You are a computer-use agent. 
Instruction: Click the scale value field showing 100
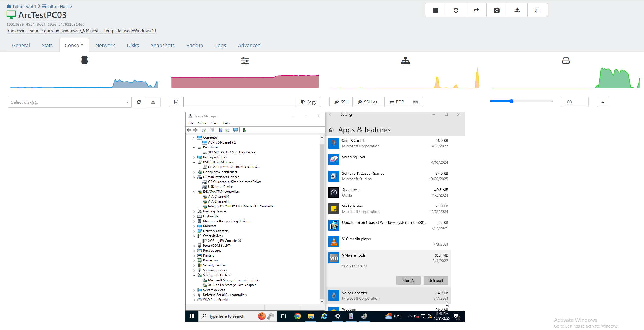[x=575, y=102]
